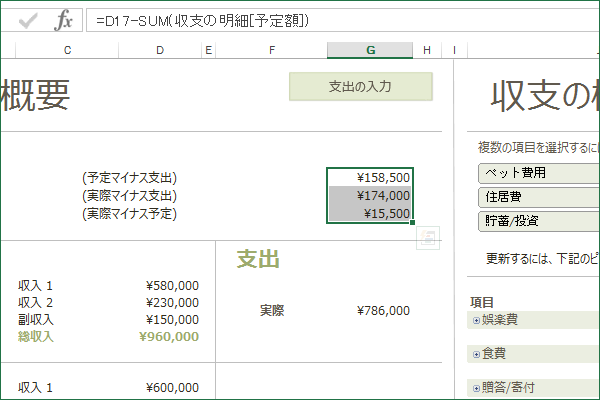Click the fill handle of selected range
The height and width of the screenshot is (400, 600).
point(412,222)
